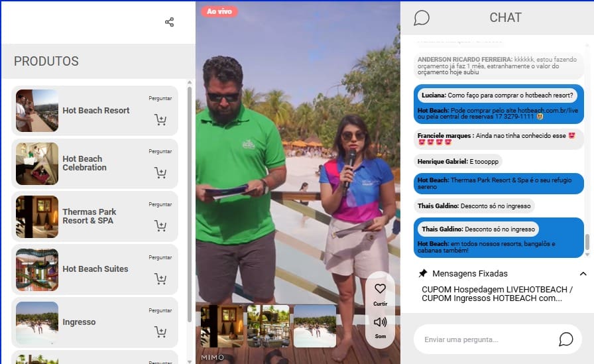594x364 pixels.
Task: Add Ingresso to cart
Action: [x=160, y=332]
